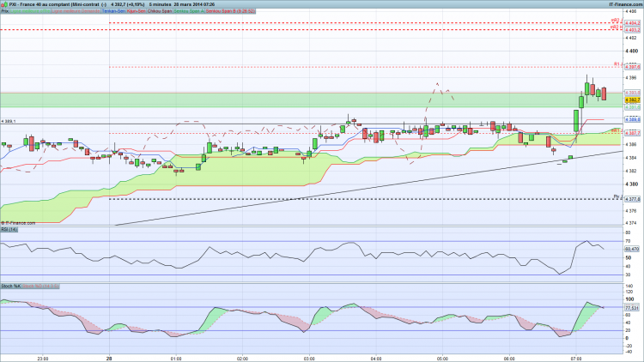Select the Stoch %D (14,3,5) label
Screen dimensions: 644x362
(40, 286)
